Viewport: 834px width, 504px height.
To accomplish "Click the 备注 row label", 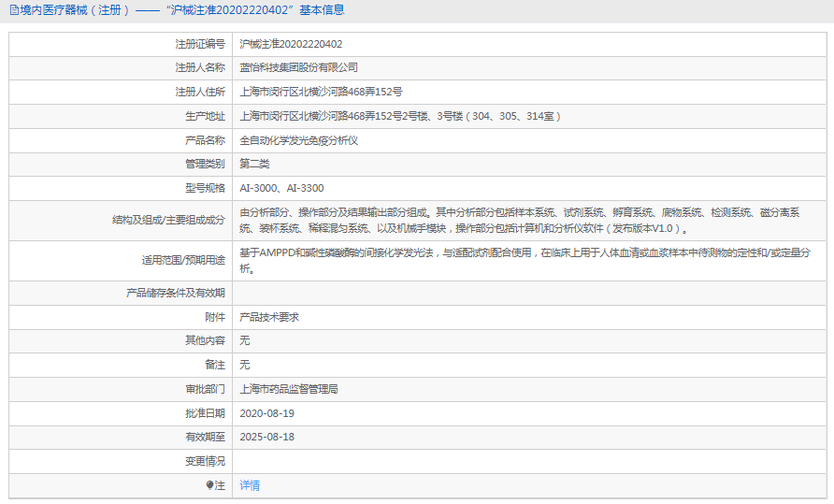I will pyautogui.click(x=215, y=365).
